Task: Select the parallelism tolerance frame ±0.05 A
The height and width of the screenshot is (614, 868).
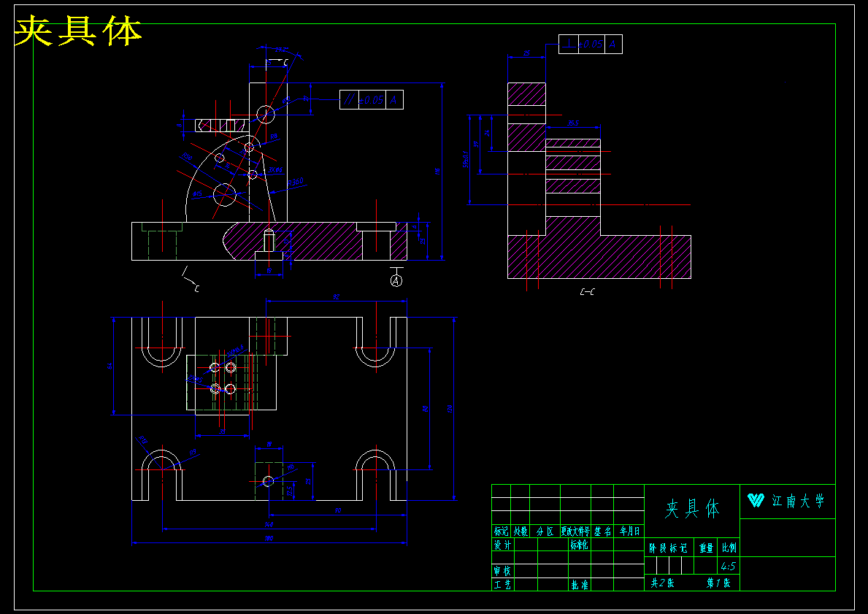Action: tap(372, 100)
